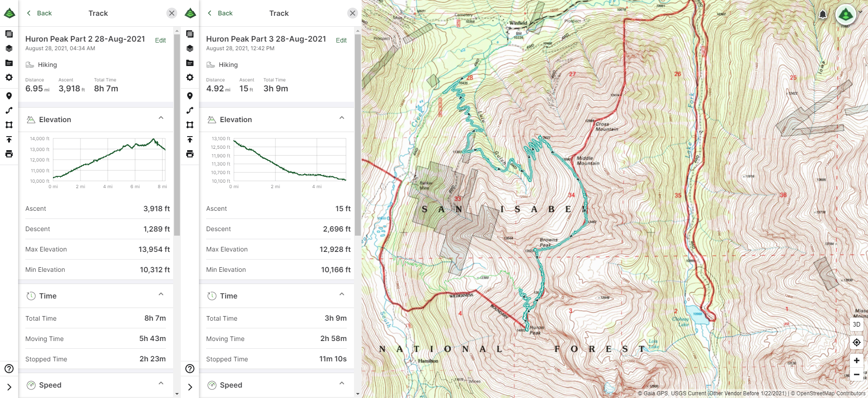Open the data table icon in left sidebar

point(9,34)
